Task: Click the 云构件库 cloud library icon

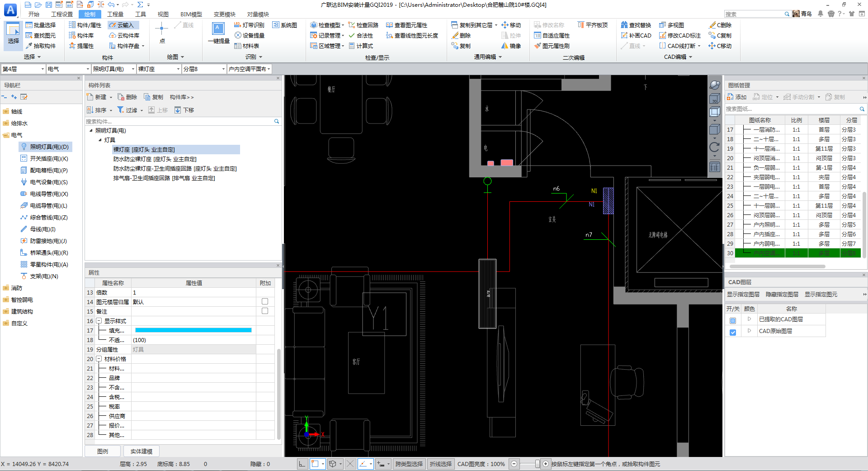Action: 124,36
